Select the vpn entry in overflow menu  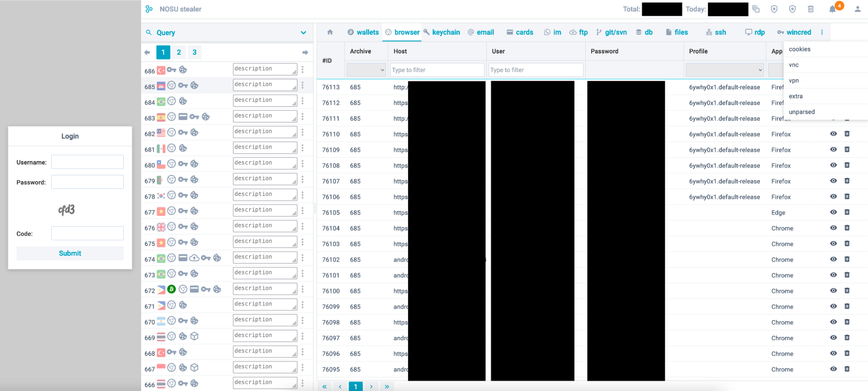(x=794, y=81)
